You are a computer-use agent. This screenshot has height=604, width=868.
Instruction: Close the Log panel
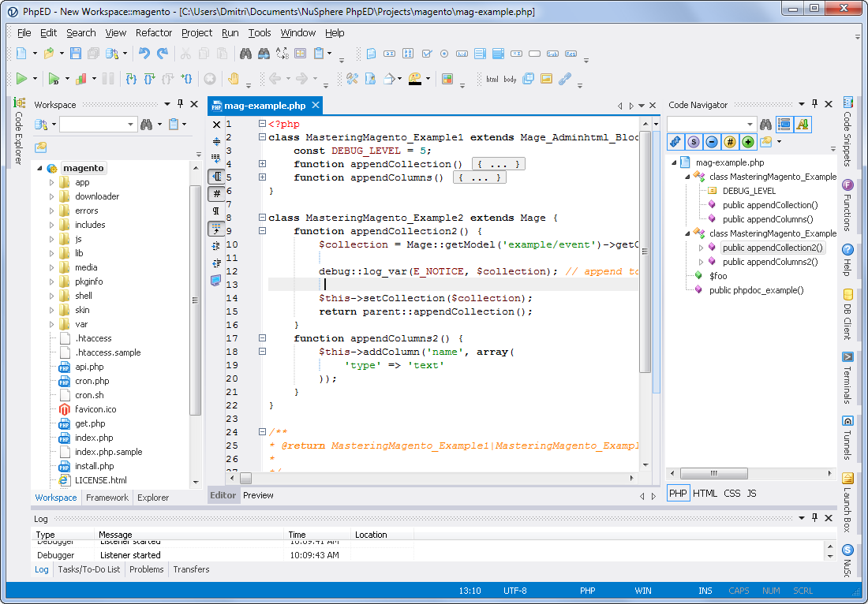[x=829, y=518]
